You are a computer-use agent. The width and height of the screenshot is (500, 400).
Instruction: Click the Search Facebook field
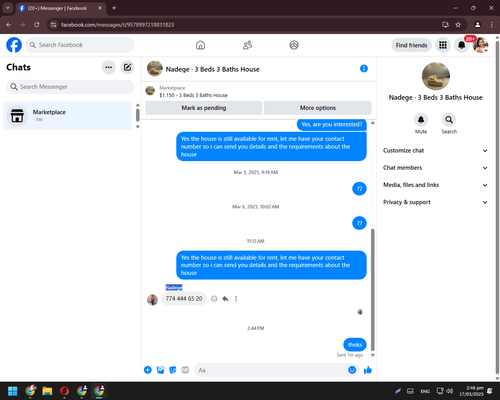tap(80, 45)
